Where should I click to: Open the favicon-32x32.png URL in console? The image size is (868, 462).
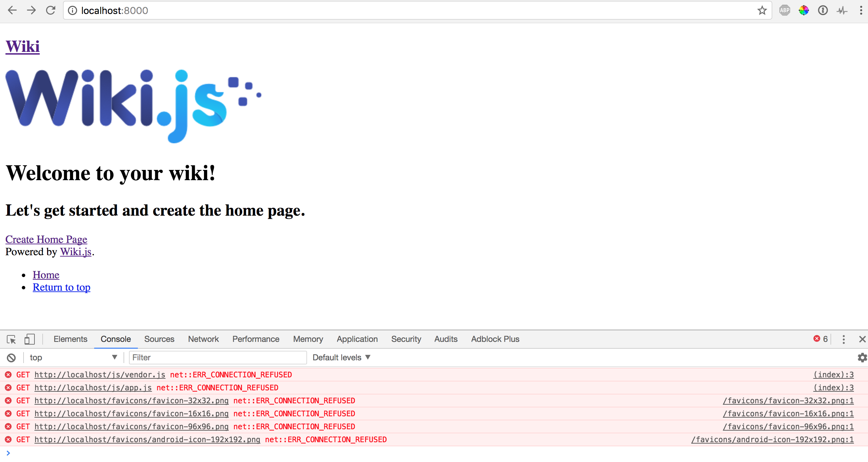132,401
